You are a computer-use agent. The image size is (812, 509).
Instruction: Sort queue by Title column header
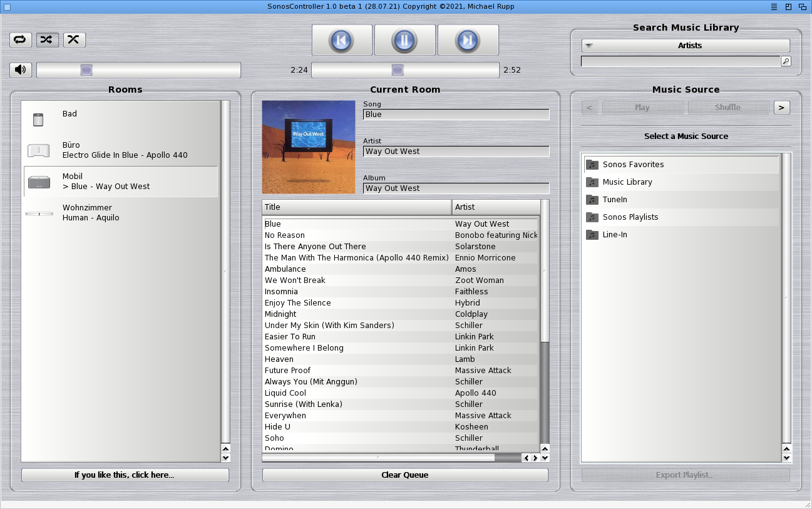coord(356,207)
